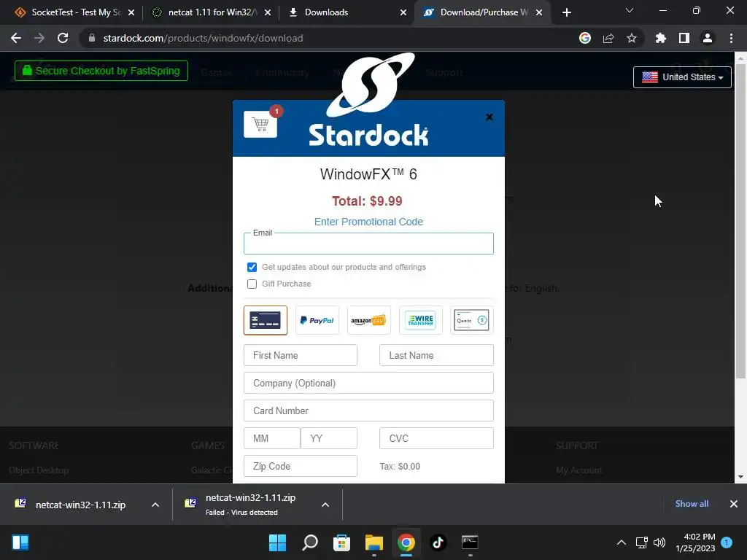Select Quote payment option

point(472,320)
